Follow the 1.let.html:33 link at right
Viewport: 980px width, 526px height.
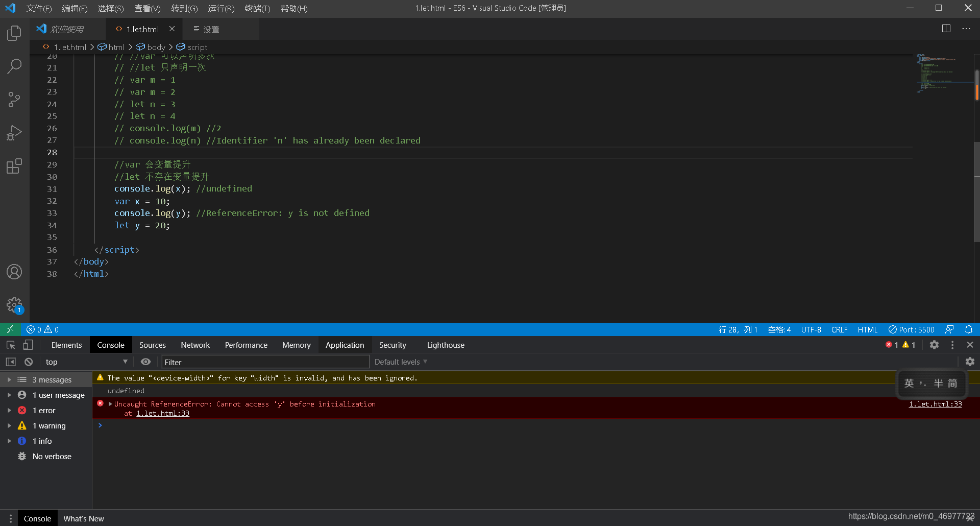tap(935, 404)
